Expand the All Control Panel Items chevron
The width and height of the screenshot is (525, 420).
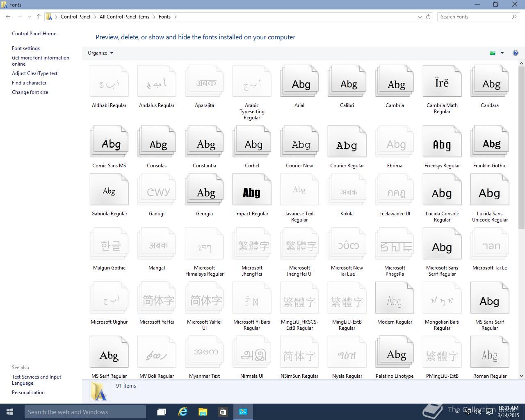[x=154, y=17]
